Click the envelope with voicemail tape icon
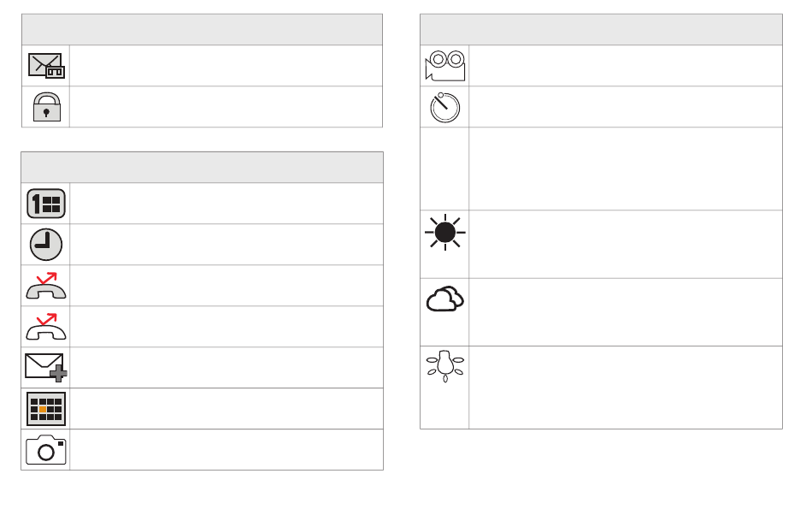Screen dimensions: 812x521 point(46,66)
